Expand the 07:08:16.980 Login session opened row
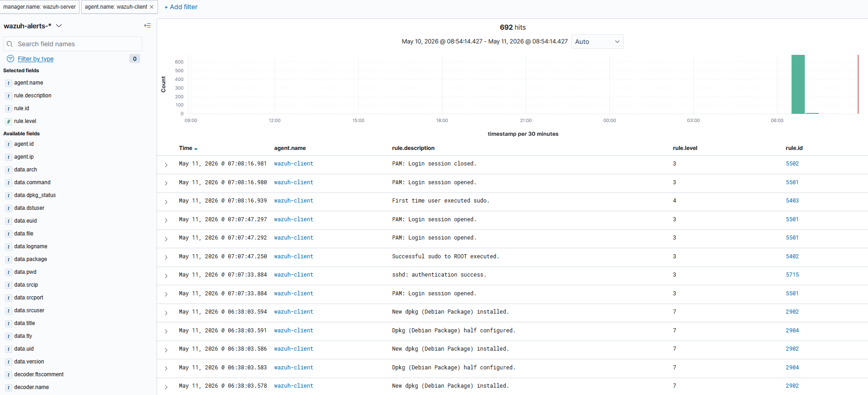 pyautogui.click(x=166, y=183)
